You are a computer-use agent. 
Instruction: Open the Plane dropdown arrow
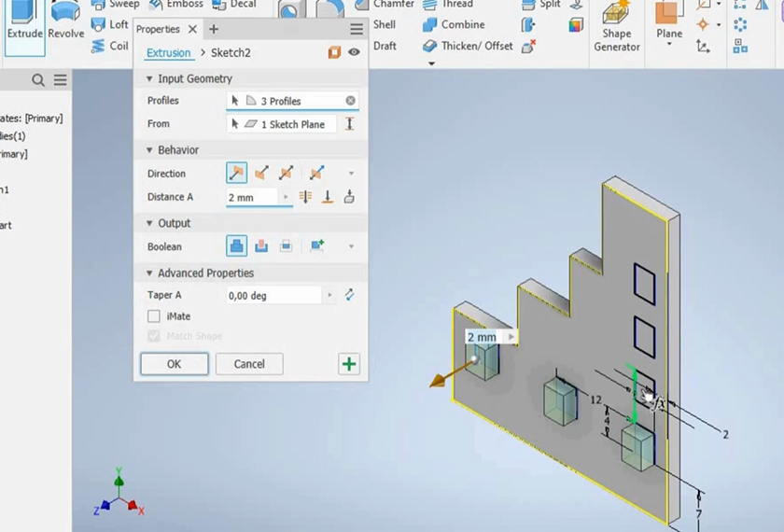[668, 44]
